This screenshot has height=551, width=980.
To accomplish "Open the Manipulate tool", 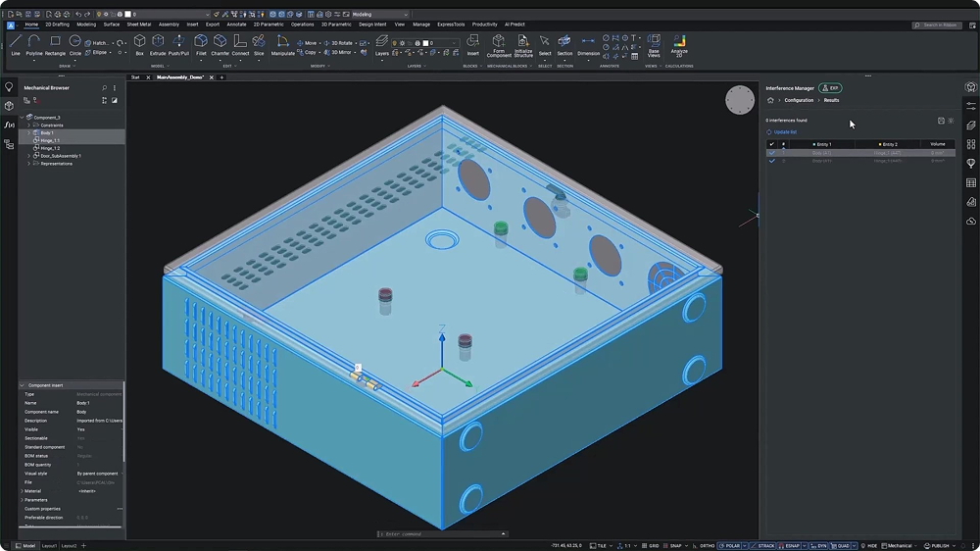I will coord(282,43).
